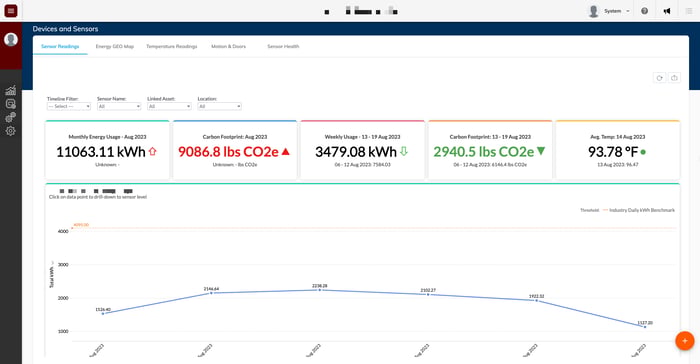This screenshot has height=364, width=700.
Task: Switch to the Energy GEO Map tab
Action: 115,46
